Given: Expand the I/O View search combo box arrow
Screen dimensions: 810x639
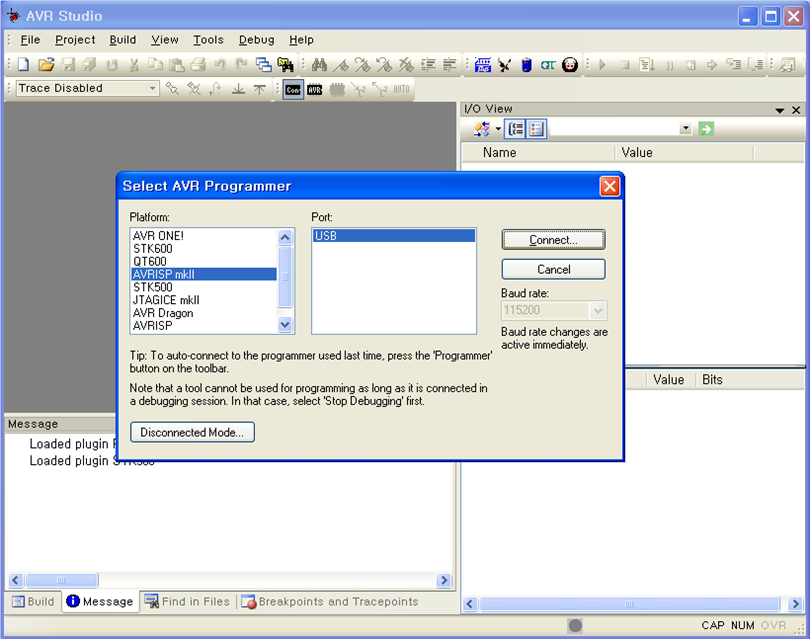Looking at the screenshot, I should [686, 128].
